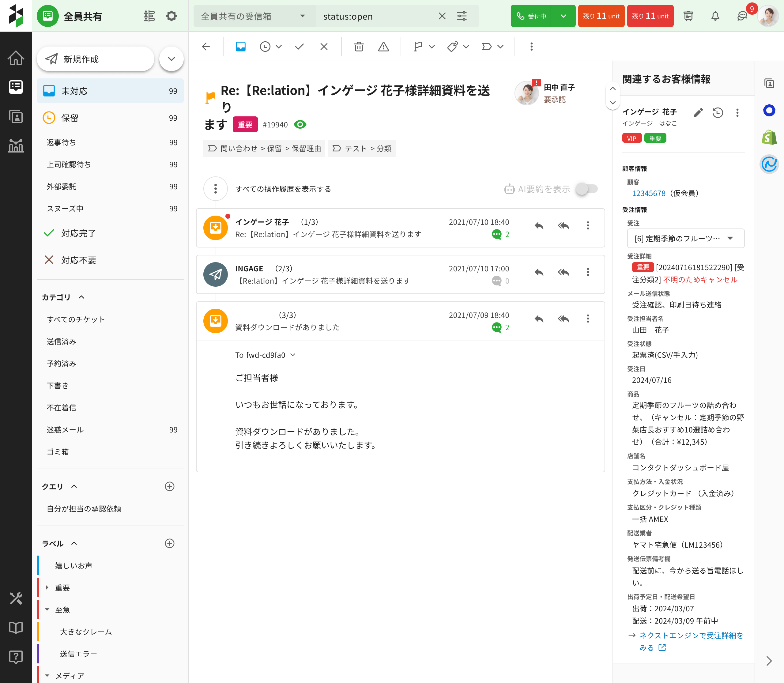Click the notification bell icon
This screenshot has height=683, width=784.
[715, 16]
